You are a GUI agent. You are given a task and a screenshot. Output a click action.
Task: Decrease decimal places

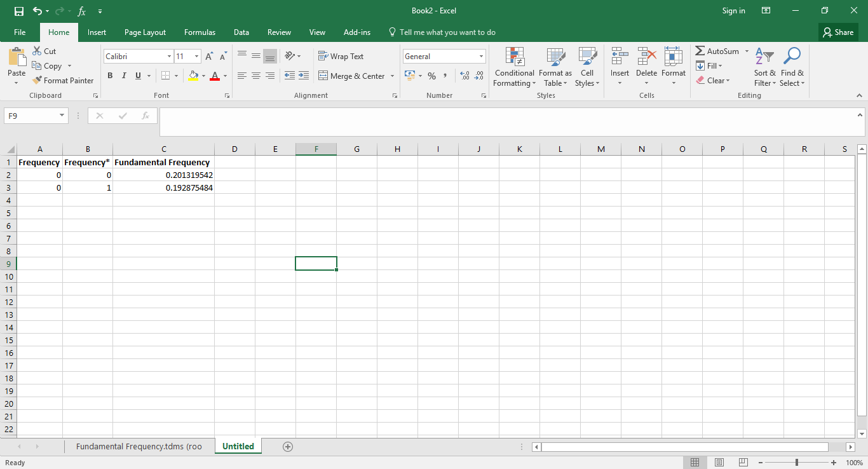(x=478, y=76)
